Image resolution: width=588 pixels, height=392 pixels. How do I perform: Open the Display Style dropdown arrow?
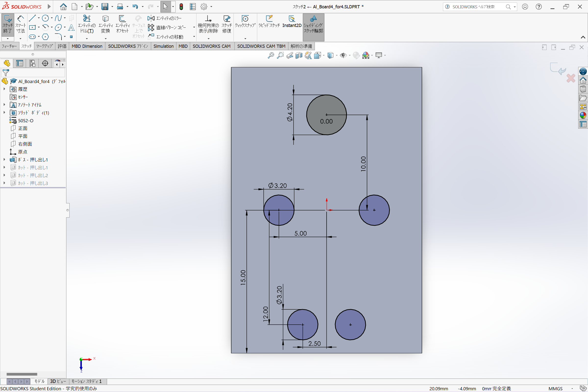[x=337, y=55]
